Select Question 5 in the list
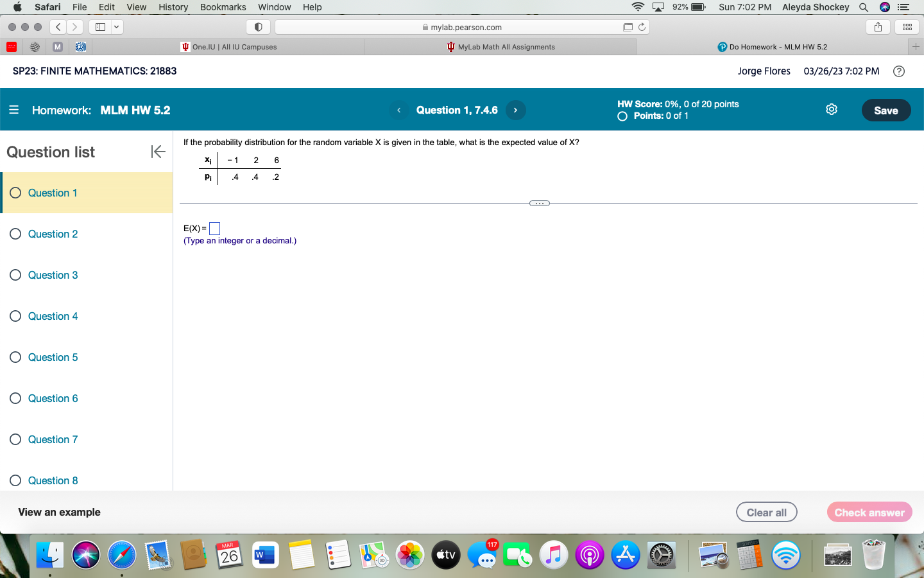 click(x=87, y=357)
